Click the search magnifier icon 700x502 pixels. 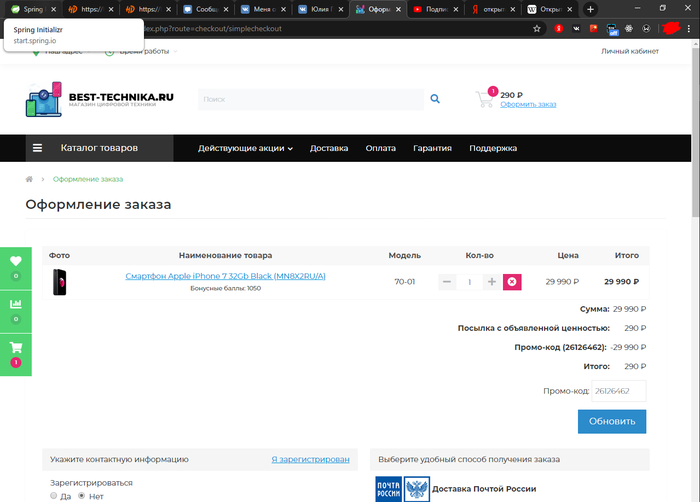[x=435, y=99]
